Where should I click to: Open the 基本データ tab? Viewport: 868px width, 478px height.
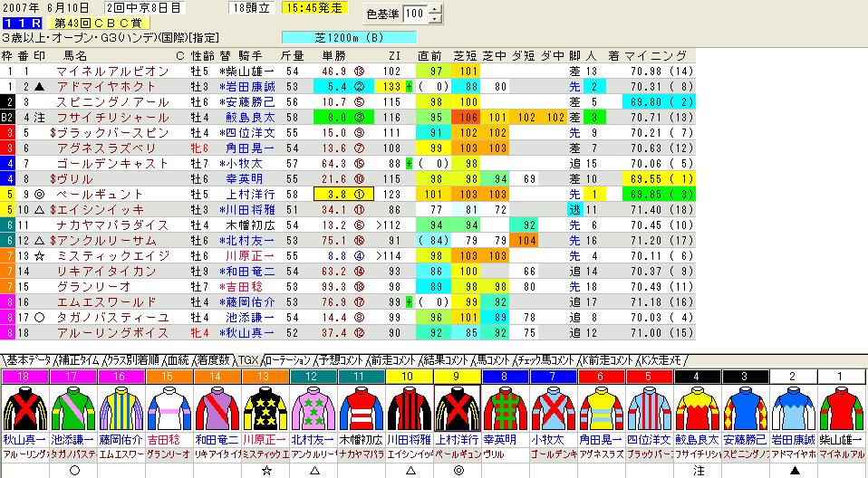tap(26, 360)
